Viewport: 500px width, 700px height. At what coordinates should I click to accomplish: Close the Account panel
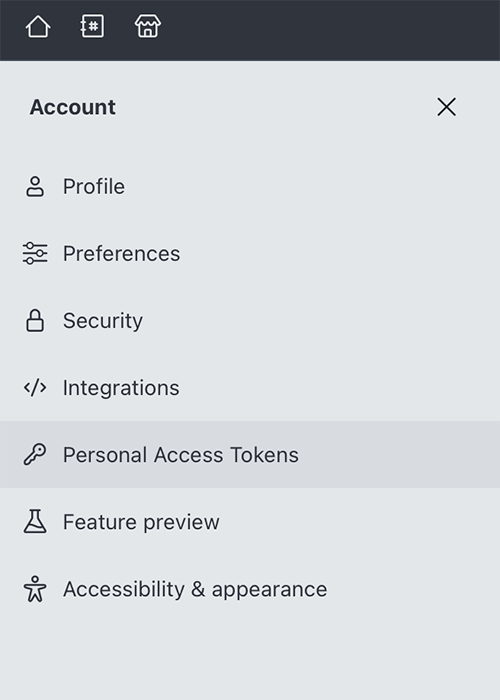[x=446, y=107]
